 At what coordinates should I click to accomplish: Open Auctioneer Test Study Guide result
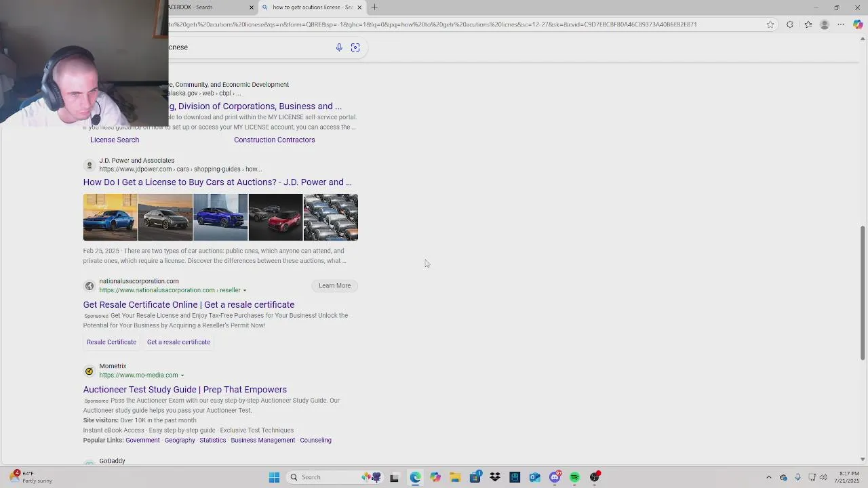point(185,390)
